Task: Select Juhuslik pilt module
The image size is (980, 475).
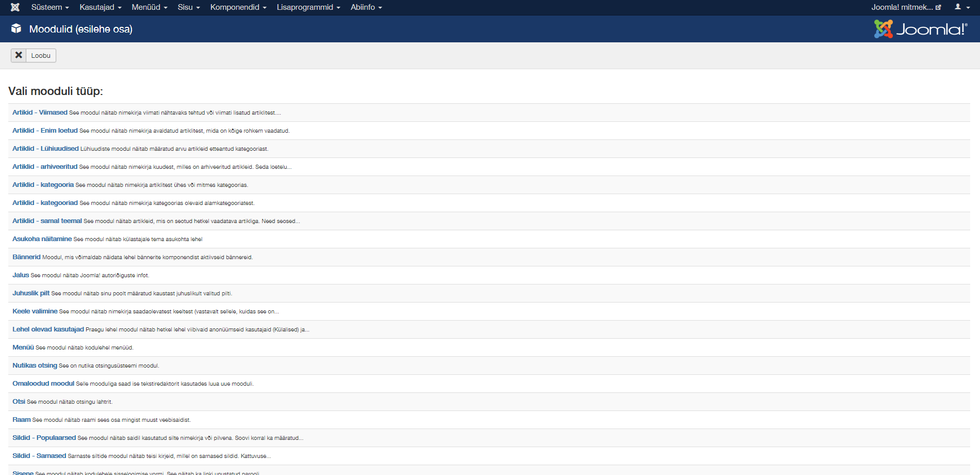Action: click(31, 293)
